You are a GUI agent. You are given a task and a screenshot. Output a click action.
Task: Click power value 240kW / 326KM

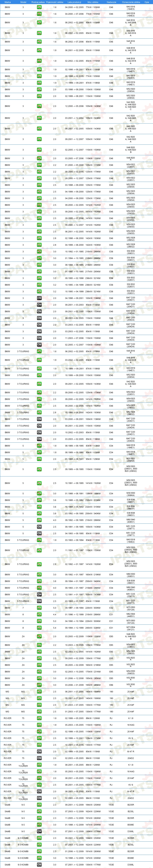[x=93, y=628]
